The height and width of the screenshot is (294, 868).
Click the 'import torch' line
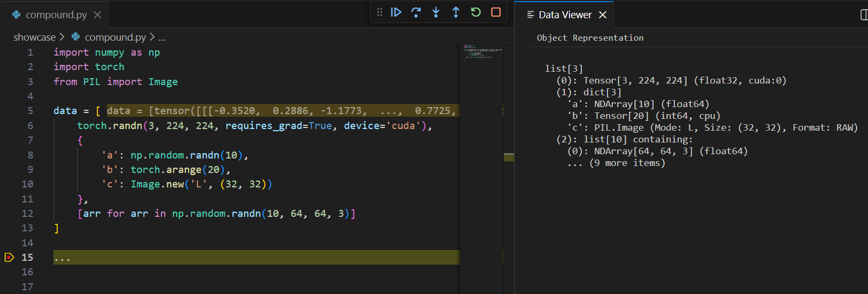coord(89,67)
